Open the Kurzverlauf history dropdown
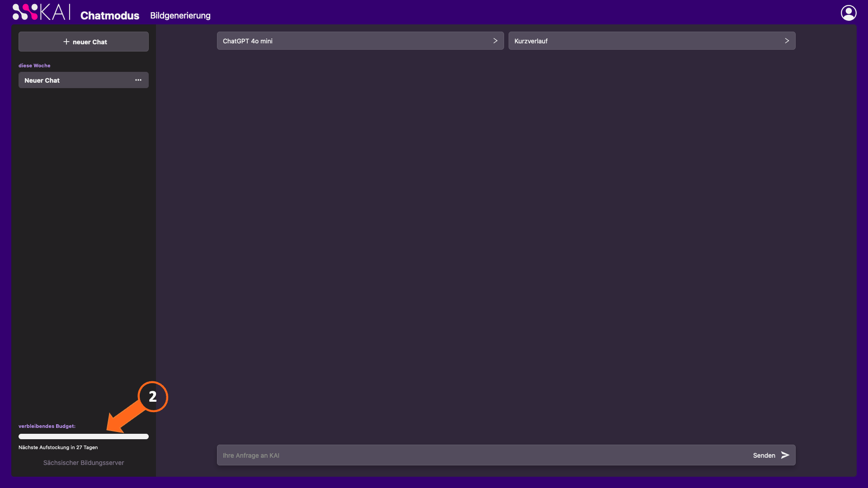868x488 pixels. pyautogui.click(x=652, y=41)
